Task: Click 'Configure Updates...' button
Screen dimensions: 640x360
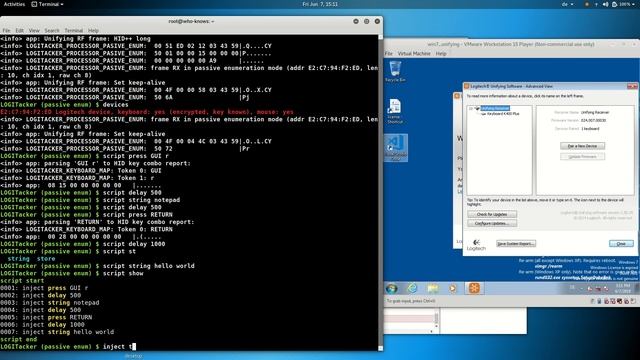Action: click(x=492, y=223)
